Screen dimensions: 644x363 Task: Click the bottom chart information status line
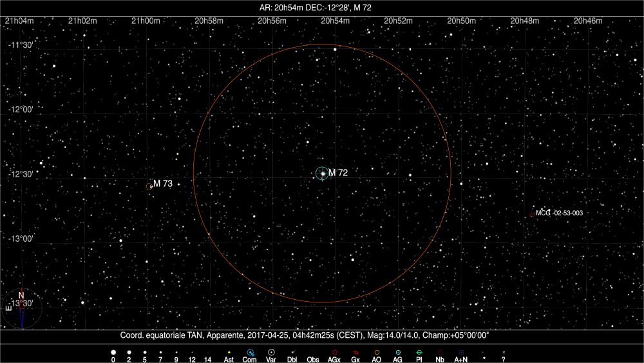pos(309,336)
